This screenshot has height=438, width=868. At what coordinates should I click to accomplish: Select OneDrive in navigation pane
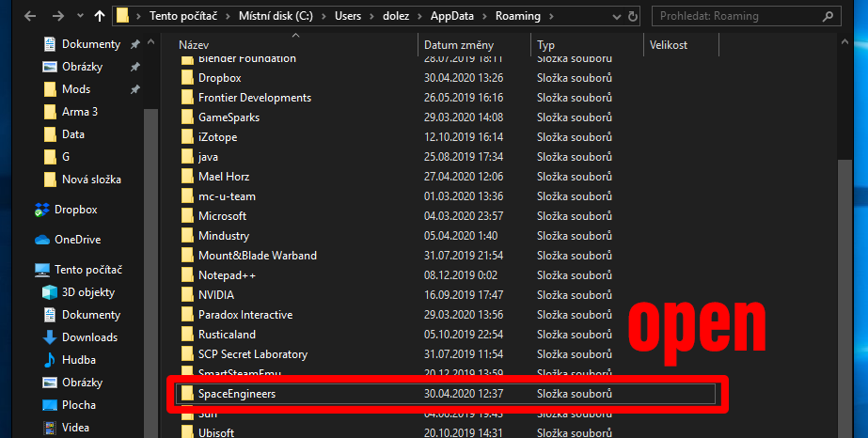pyautogui.click(x=77, y=240)
